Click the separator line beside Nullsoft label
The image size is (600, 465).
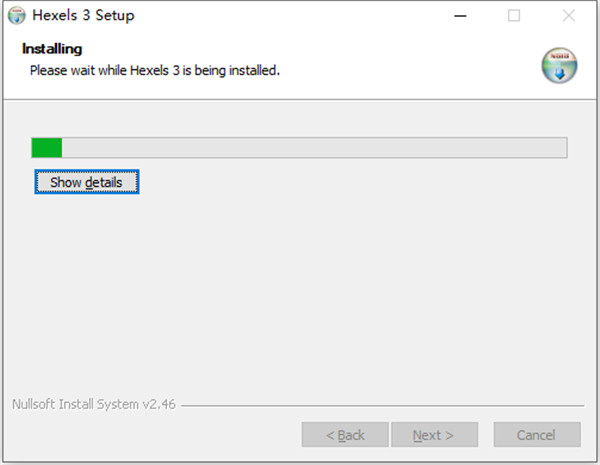point(380,406)
